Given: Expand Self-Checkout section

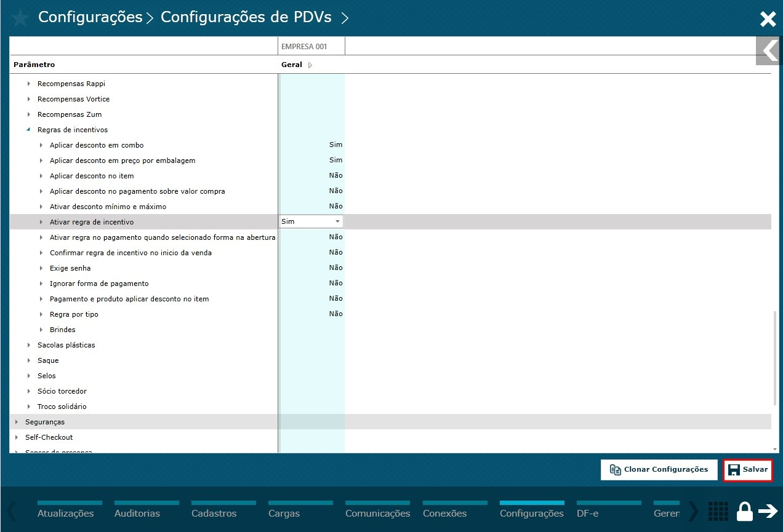Looking at the screenshot, I should tap(17, 437).
